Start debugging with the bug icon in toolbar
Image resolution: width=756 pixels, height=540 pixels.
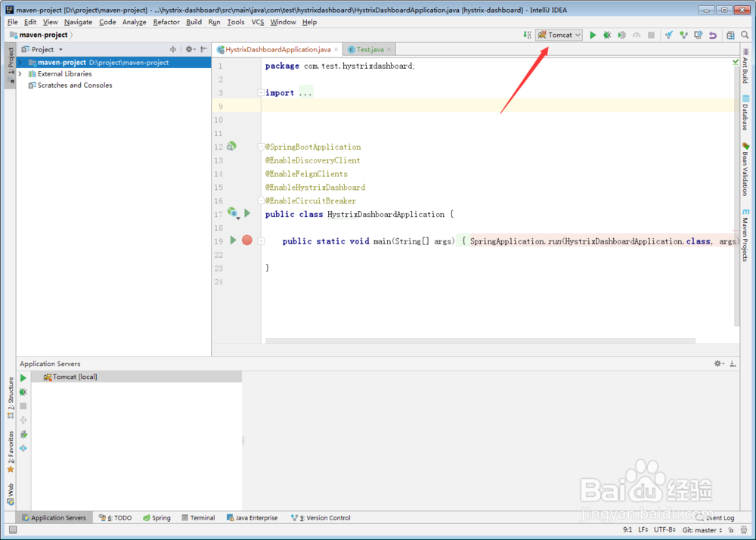point(607,35)
